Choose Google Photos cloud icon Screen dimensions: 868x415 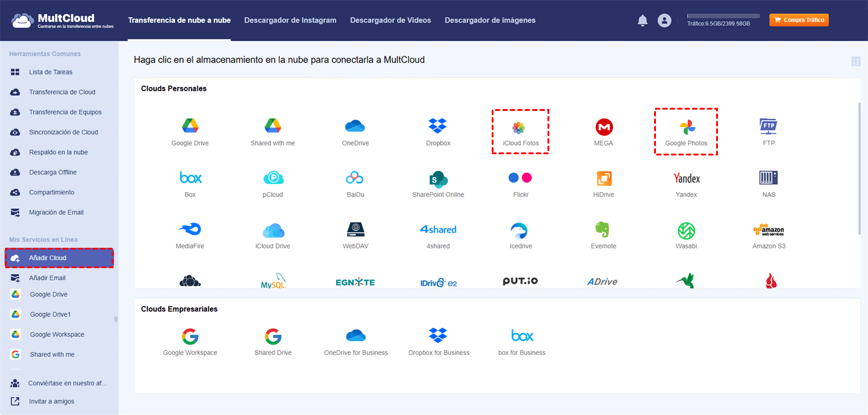click(x=687, y=128)
